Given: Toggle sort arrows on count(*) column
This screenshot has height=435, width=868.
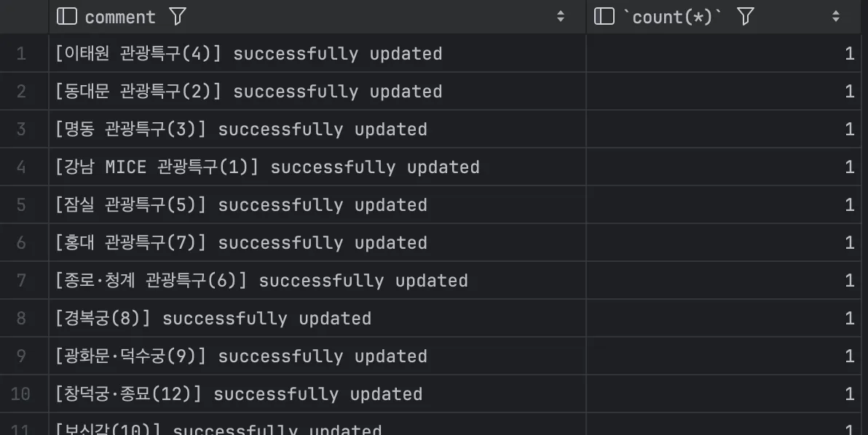Looking at the screenshot, I should tap(836, 17).
